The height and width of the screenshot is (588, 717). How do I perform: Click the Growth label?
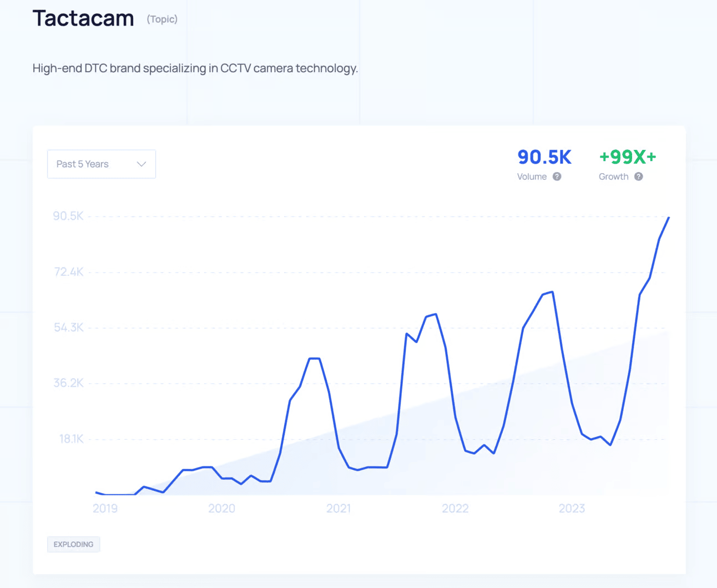coord(614,177)
